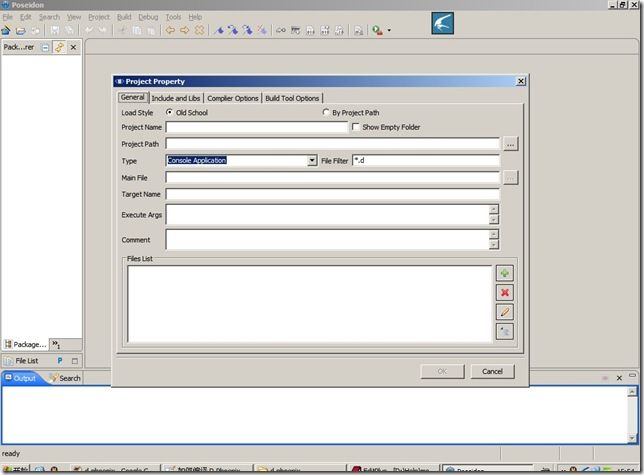Click the Target Name input field
The width and height of the screenshot is (644, 475).
(x=333, y=194)
